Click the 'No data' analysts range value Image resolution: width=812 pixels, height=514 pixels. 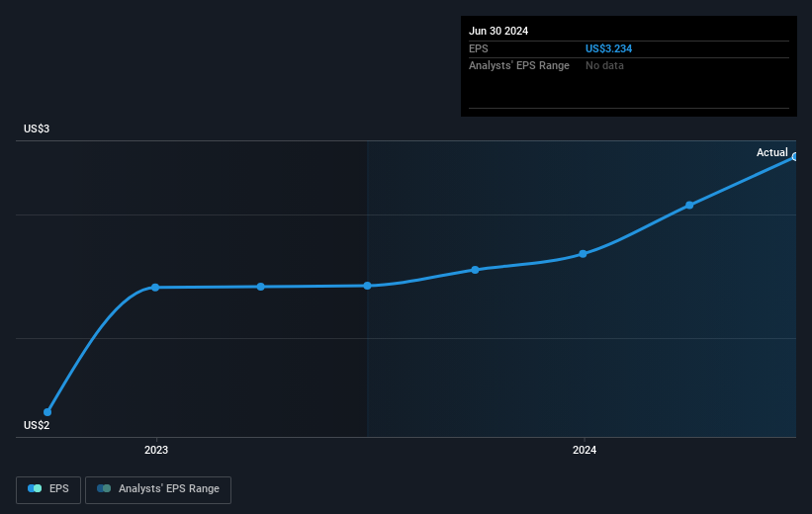click(x=604, y=66)
